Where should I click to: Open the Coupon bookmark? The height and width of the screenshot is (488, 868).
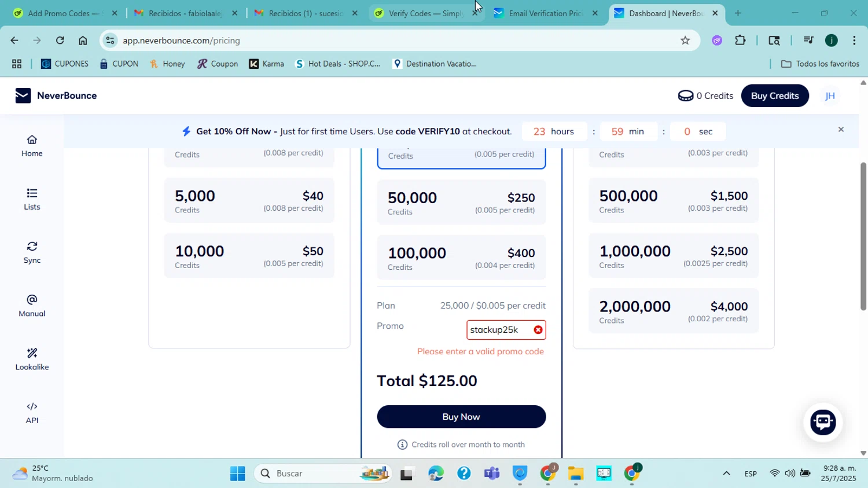pyautogui.click(x=218, y=64)
